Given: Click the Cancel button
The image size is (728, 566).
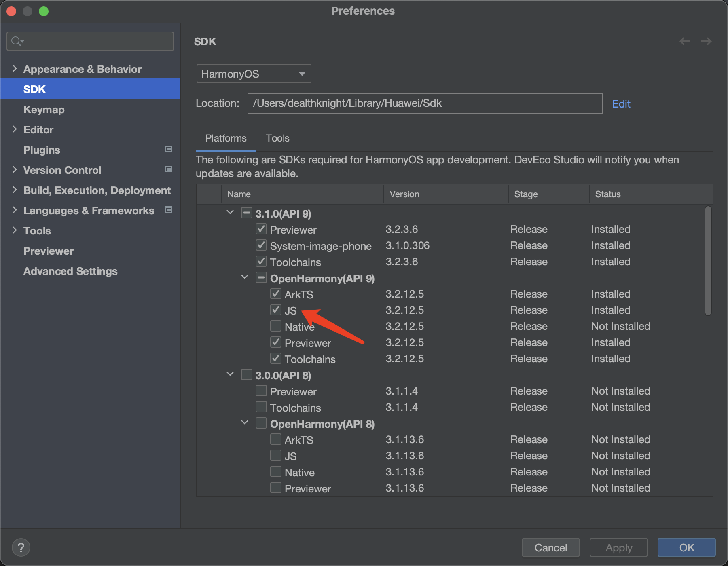Looking at the screenshot, I should click(x=550, y=547).
